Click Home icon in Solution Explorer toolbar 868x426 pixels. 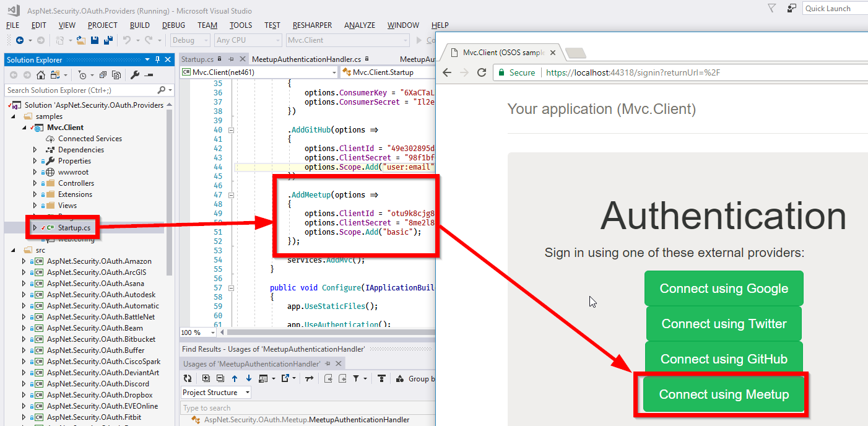pos(40,75)
